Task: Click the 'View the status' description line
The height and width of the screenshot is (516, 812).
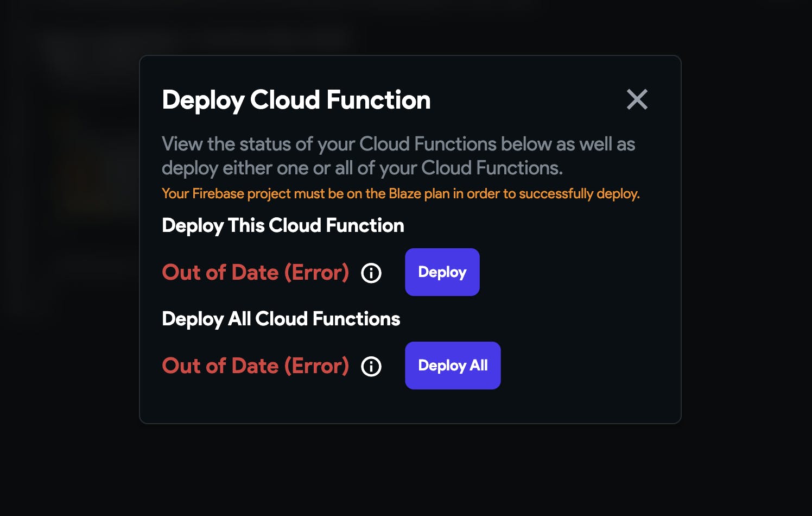Action: pos(398,144)
